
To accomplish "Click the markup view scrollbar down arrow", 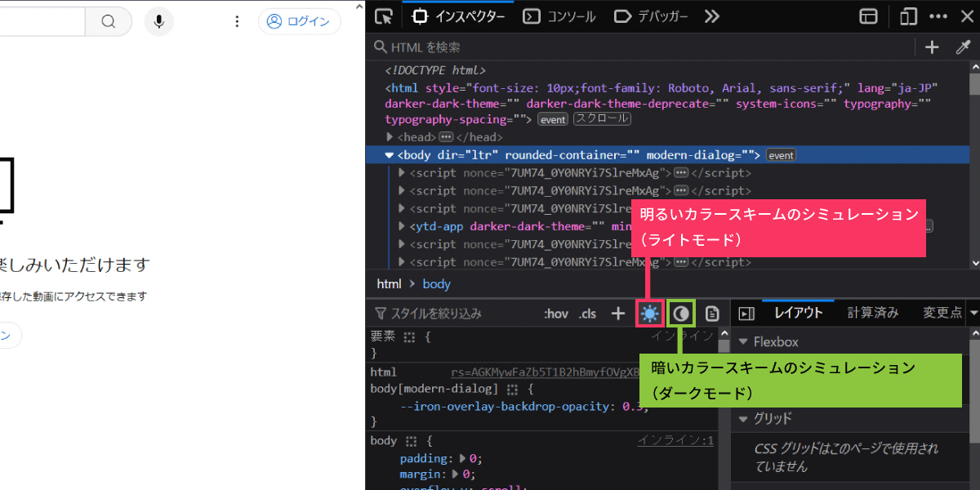I will (974, 262).
